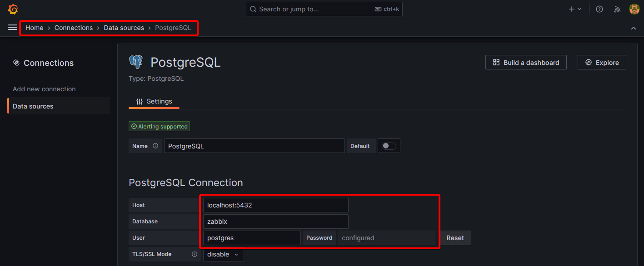
Task: Reset the configured password
Action: 455,237
